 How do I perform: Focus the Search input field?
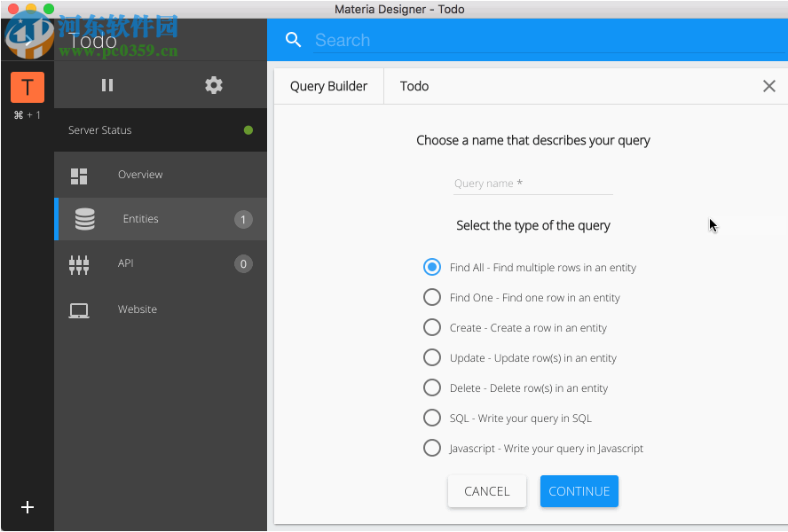pos(549,40)
